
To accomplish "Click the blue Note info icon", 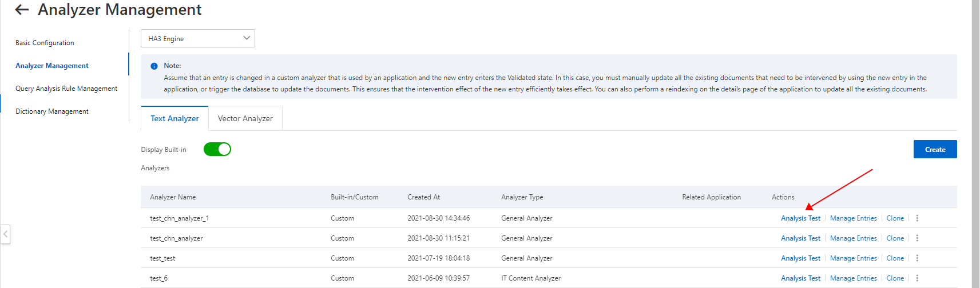I will coord(154,66).
